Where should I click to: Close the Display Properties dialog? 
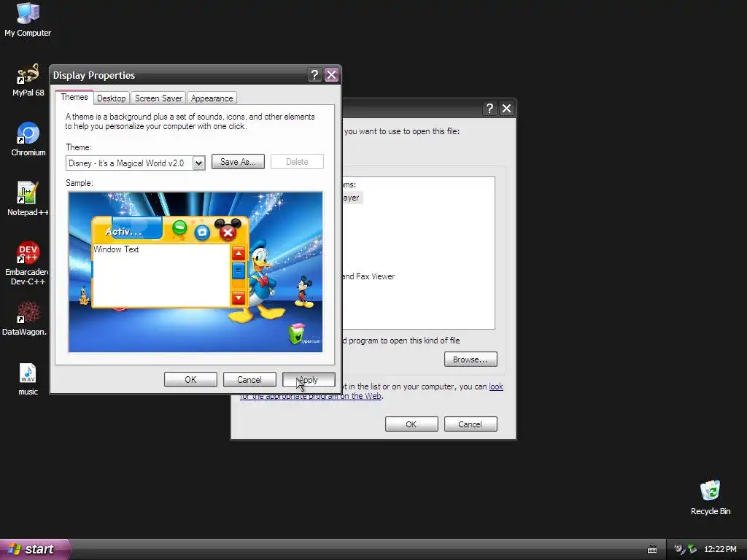pyautogui.click(x=331, y=75)
